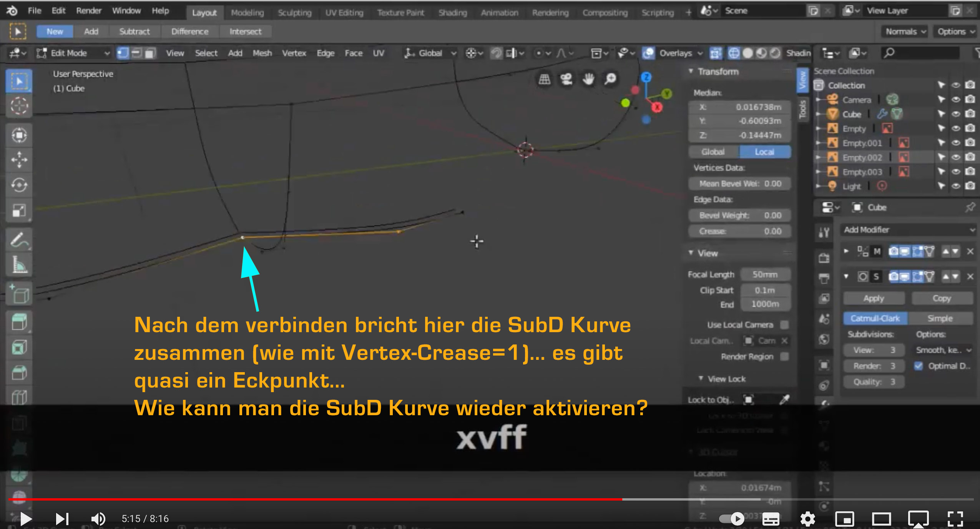This screenshot has width=980, height=529.
Task: Select the Move tool in the toolbar
Action: pyautogui.click(x=19, y=160)
